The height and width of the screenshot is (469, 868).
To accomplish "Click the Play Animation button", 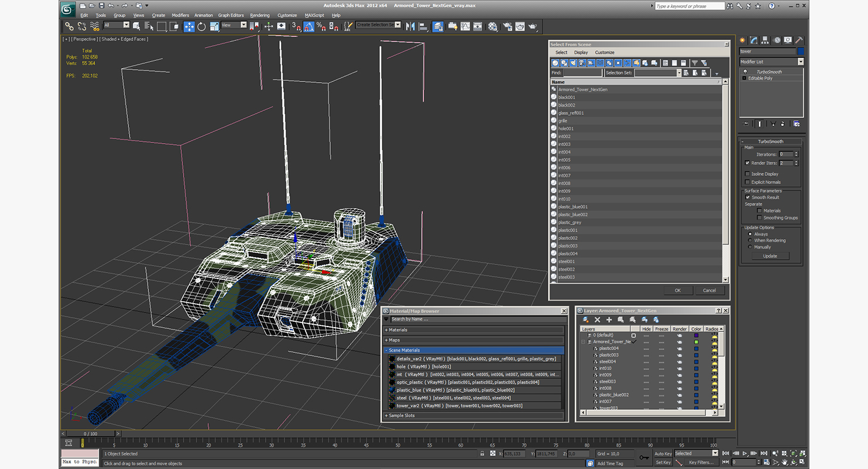I will point(745,453).
